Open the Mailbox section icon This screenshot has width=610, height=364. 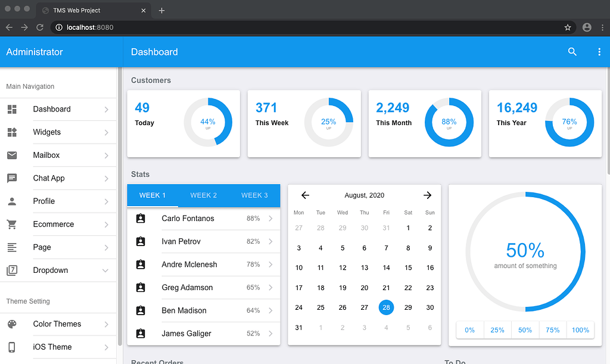pyautogui.click(x=13, y=155)
